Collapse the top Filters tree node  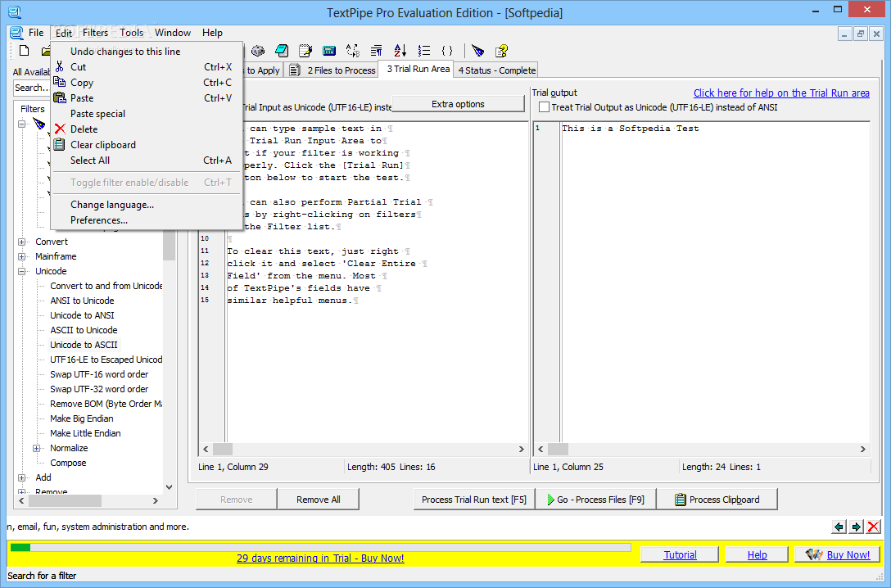tap(21, 124)
